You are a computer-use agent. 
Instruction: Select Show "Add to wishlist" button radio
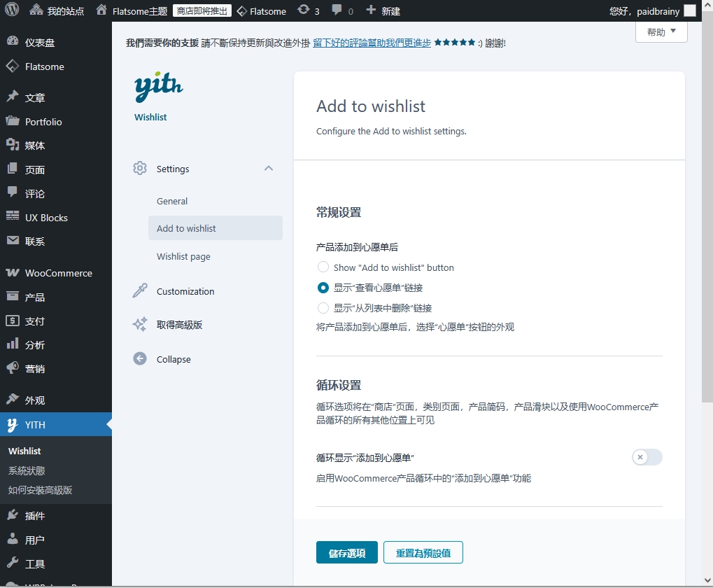[x=323, y=267]
